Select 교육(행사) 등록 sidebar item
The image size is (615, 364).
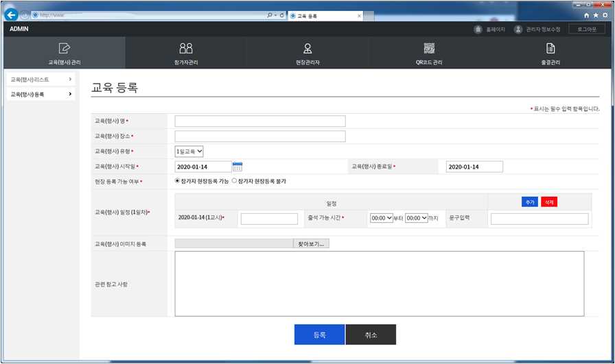tap(40, 94)
